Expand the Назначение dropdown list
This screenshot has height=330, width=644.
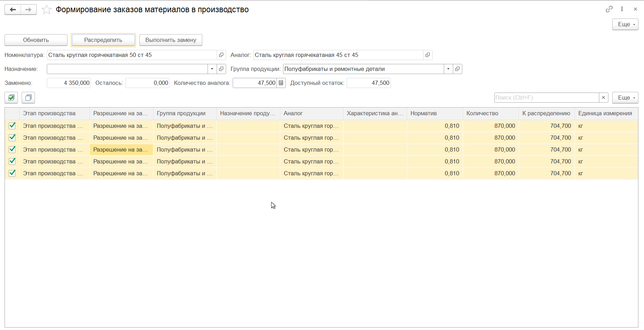click(x=212, y=69)
